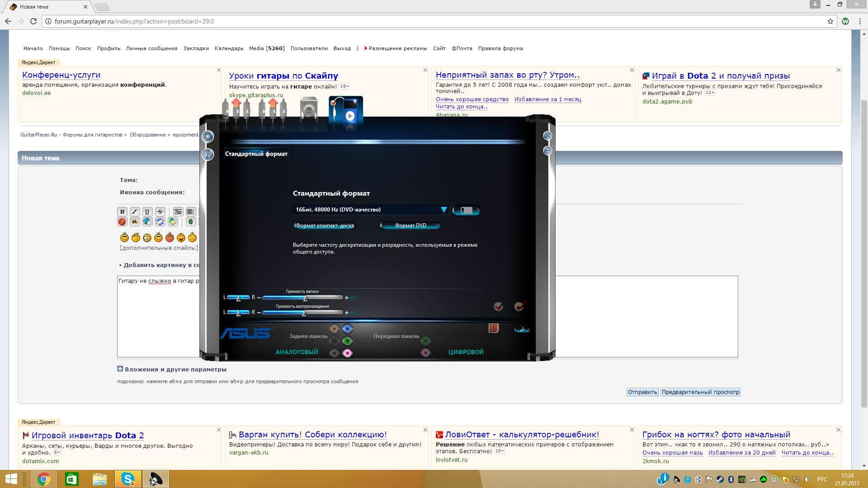Adjust the recording volume slider

[305, 298]
